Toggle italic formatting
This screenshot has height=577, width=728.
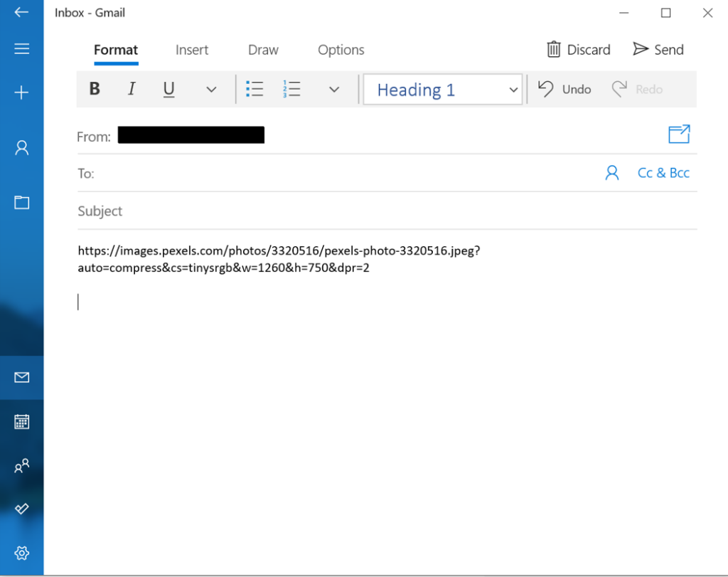click(x=132, y=89)
